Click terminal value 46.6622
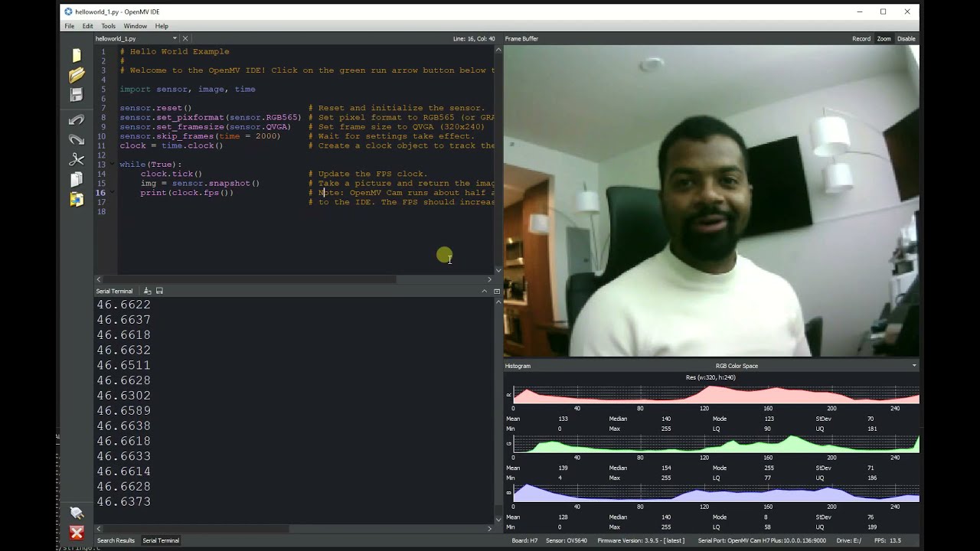 tap(123, 305)
